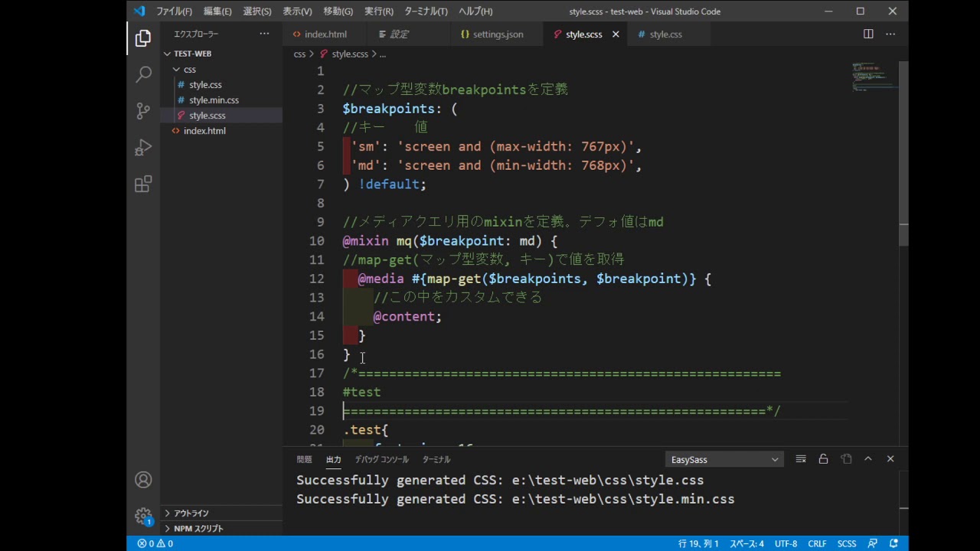Click 行 19, 列 1 cursor position

pos(698,543)
